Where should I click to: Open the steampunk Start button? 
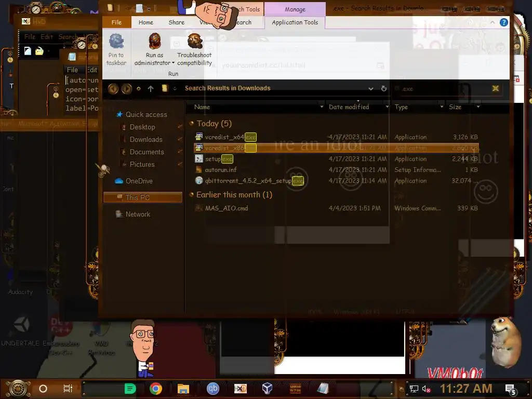[18, 389]
